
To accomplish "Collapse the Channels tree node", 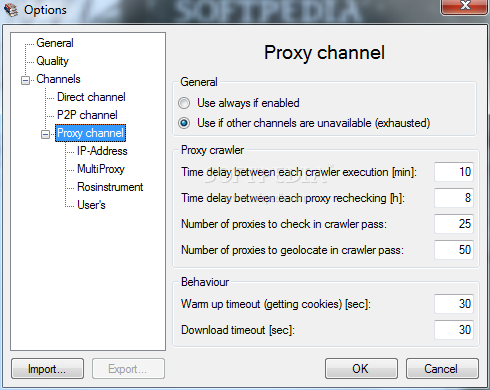I will pos(26,80).
